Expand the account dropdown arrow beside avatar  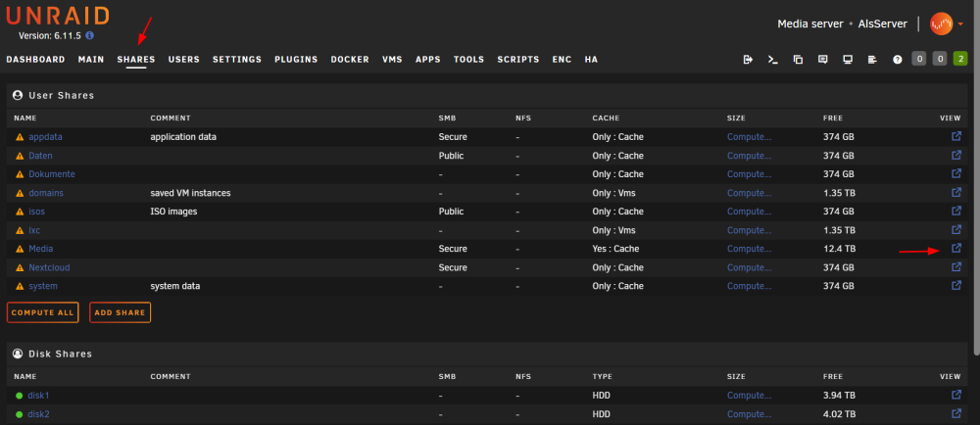[x=960, y=24]
